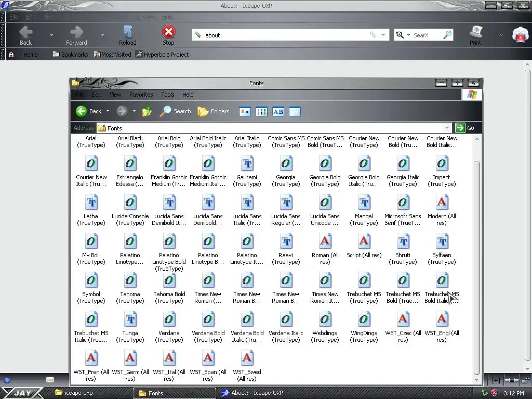Open the browser Back button dropdown arrow
The image size is (532, 399).
point(51,35)
